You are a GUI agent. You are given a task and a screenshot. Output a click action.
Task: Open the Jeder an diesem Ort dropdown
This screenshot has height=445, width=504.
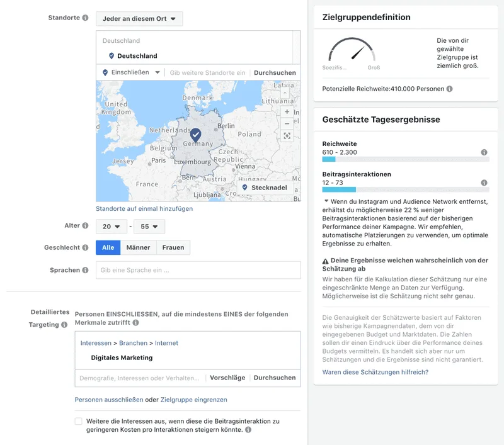point(139,19)
